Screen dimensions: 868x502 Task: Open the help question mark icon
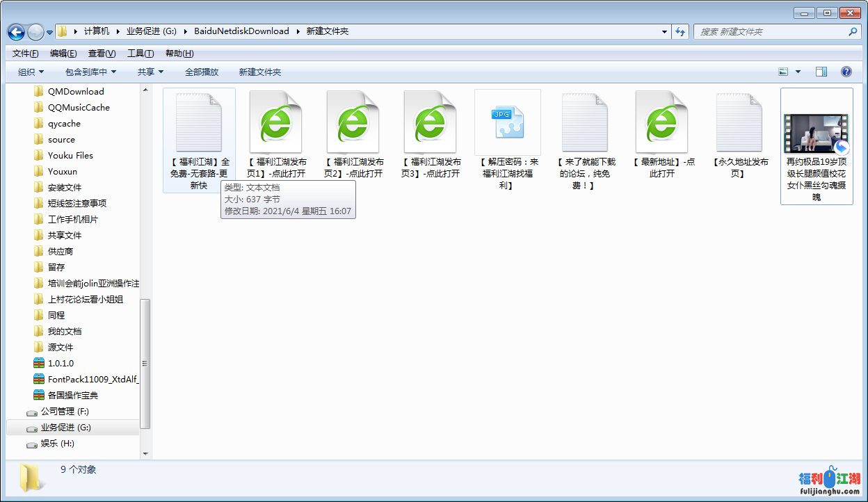coord(846,72)
